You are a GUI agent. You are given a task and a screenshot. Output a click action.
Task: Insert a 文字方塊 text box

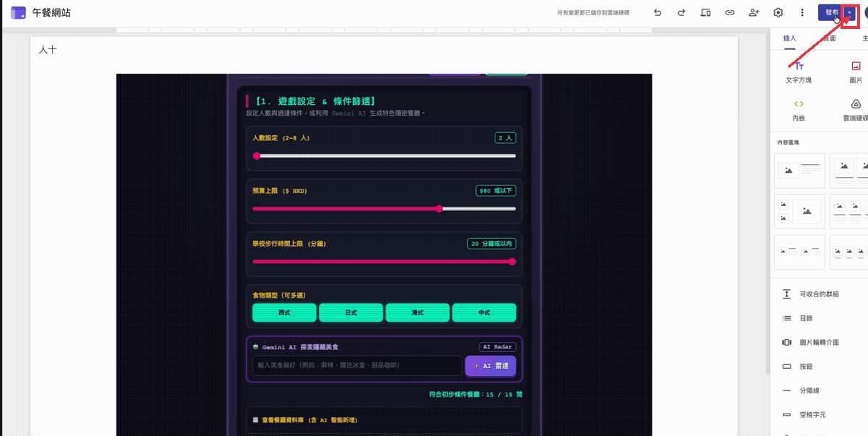pyautogui.click(x=799, y=72)
